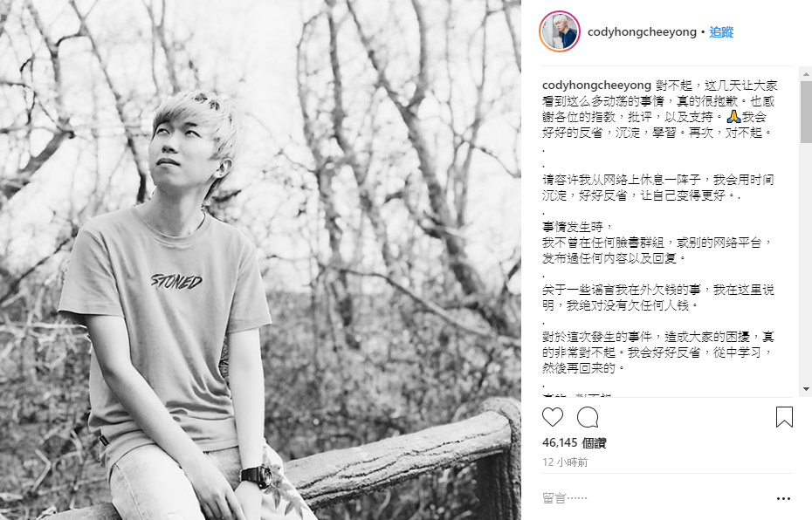The height and width of the screenshot is (520, 812).
Task: Click the caption scrollbar down arrow
Action: tap(806, 389)
